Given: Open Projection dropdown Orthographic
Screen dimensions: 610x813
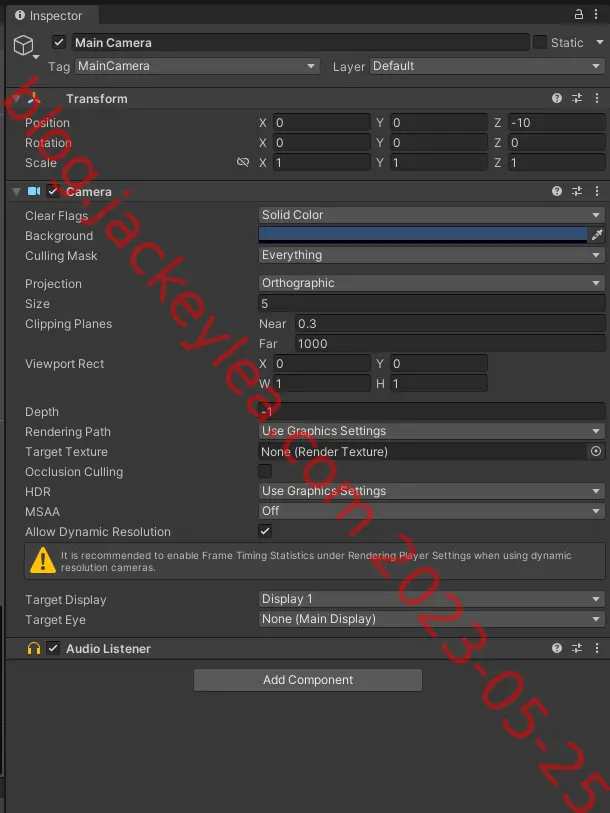Looking at the screenshot, I should (x=432, y=283).
